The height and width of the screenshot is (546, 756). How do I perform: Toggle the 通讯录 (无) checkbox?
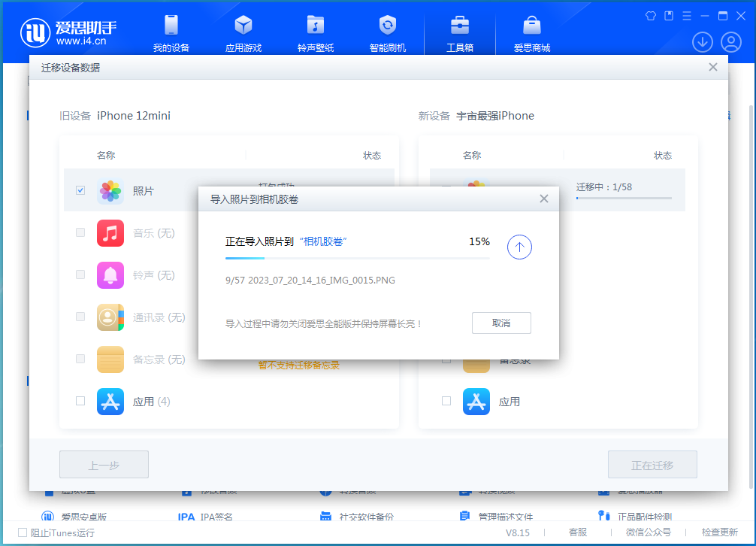point(80,317)
